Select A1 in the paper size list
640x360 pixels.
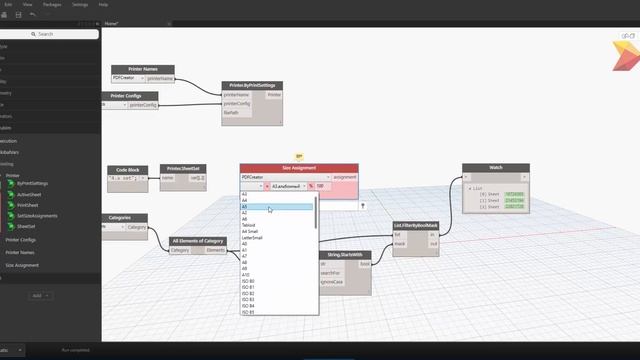click(277, 250)
